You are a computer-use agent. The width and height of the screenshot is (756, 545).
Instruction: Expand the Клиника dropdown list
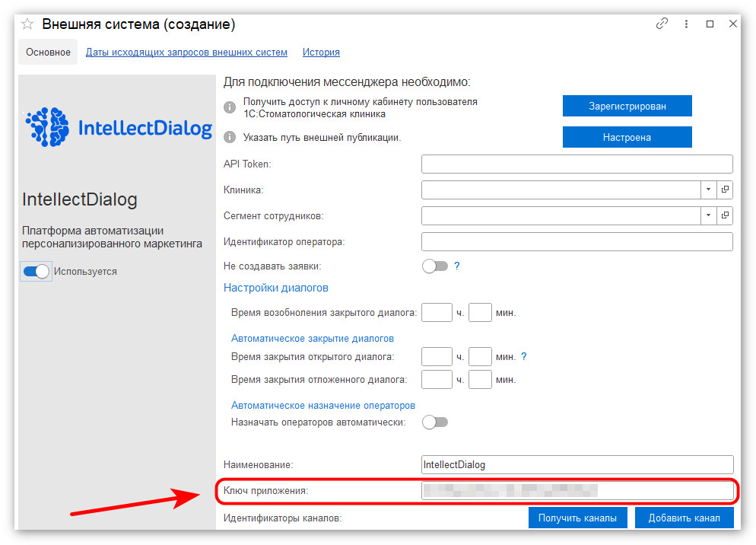708,190
